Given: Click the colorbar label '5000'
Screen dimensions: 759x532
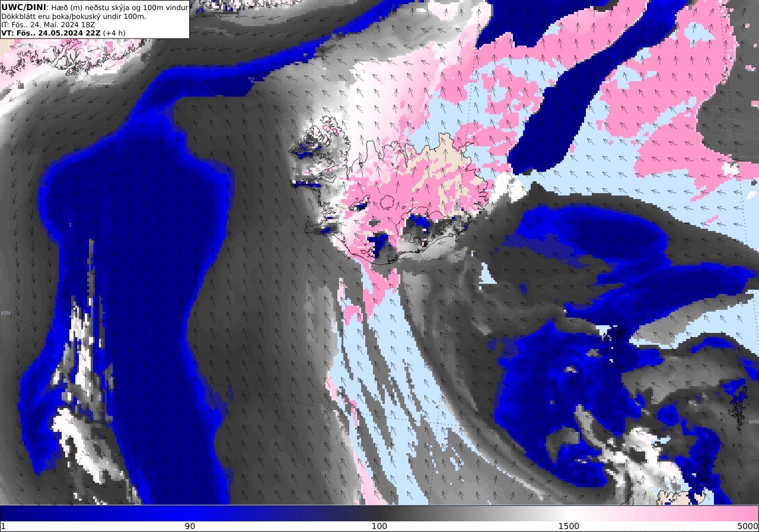Looking at the screenshot, I should point(748,526).
